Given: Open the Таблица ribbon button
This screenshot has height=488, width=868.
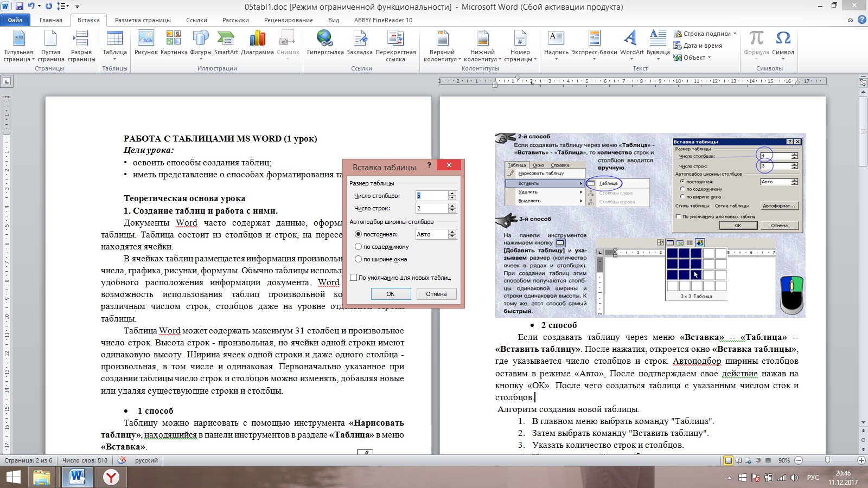Looking at the screenshot, I should tap(115, 46).
